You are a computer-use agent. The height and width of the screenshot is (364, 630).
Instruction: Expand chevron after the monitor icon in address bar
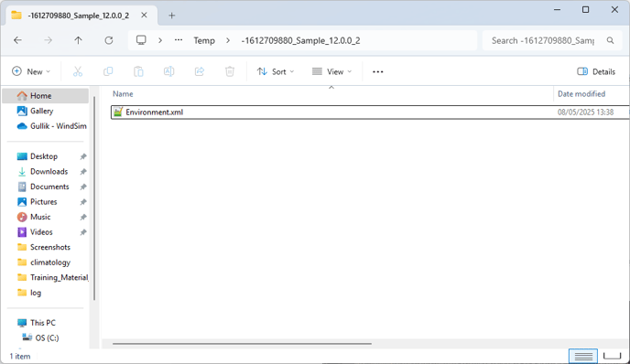160,40
